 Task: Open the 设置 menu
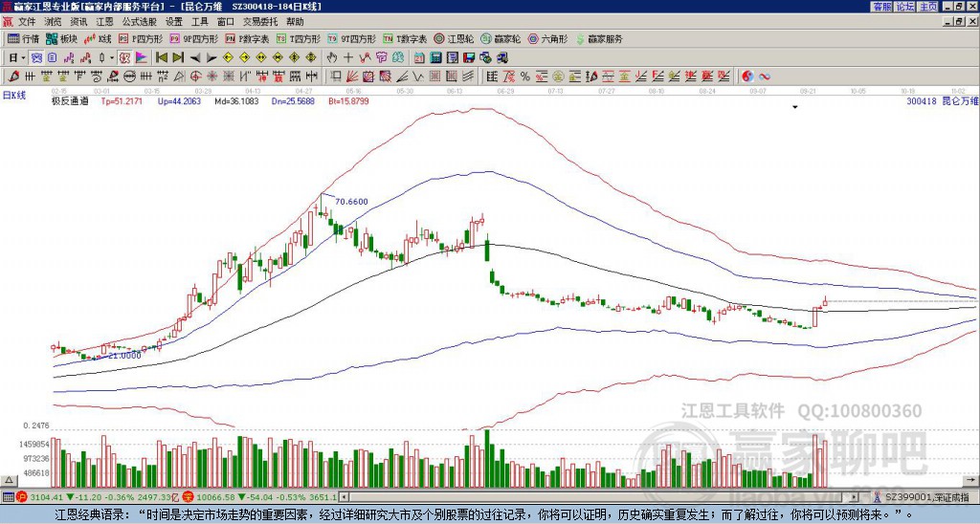[174, 22]
